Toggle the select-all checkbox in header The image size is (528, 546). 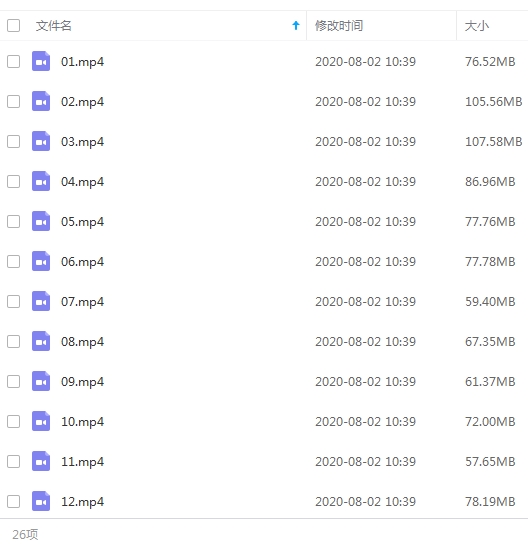(x=14, y=25)
